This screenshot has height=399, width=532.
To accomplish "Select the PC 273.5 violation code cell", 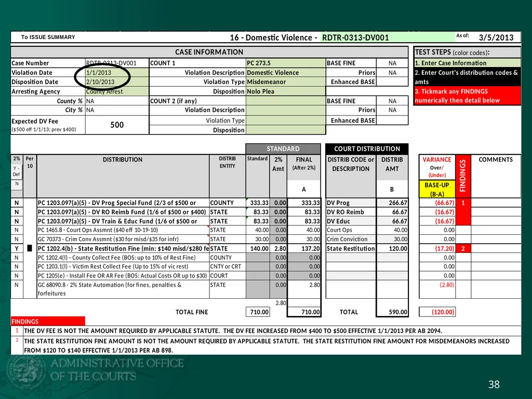I will [x=286, y=63].
